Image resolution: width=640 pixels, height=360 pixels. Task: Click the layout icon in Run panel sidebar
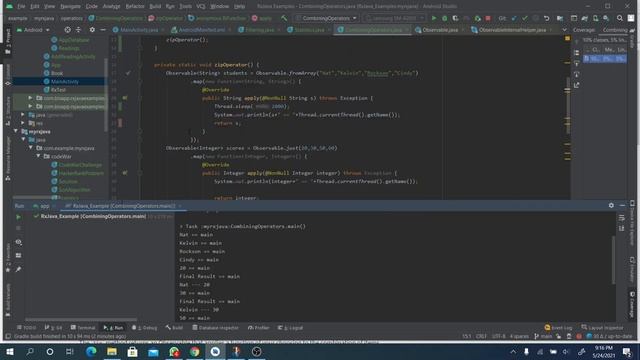[18, 256]
